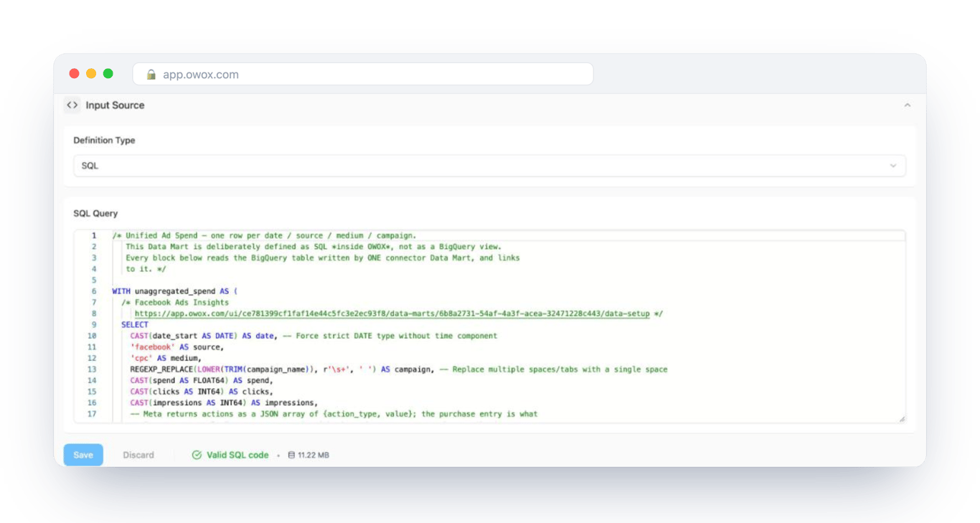Click the Save button

point(83,455)
